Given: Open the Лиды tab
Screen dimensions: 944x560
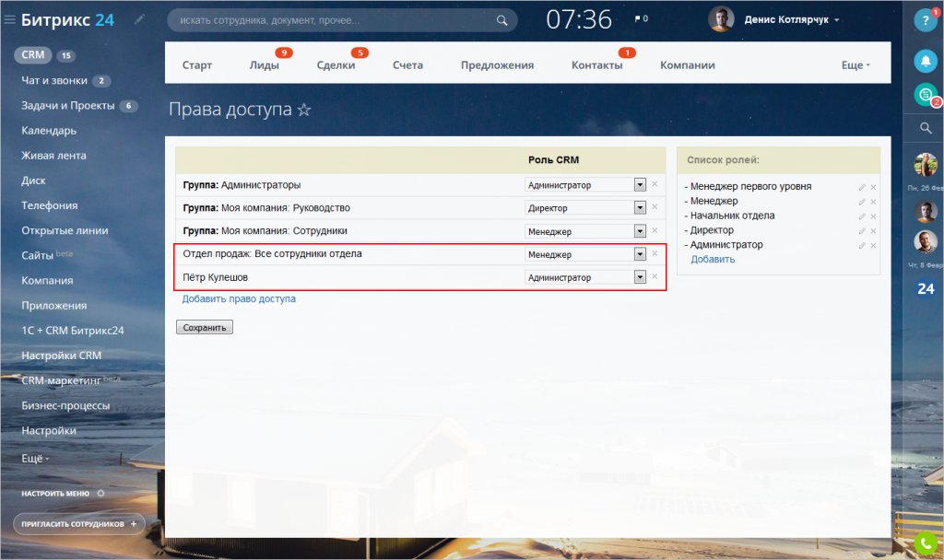Looking at the screenshot, I should point(265,65).
